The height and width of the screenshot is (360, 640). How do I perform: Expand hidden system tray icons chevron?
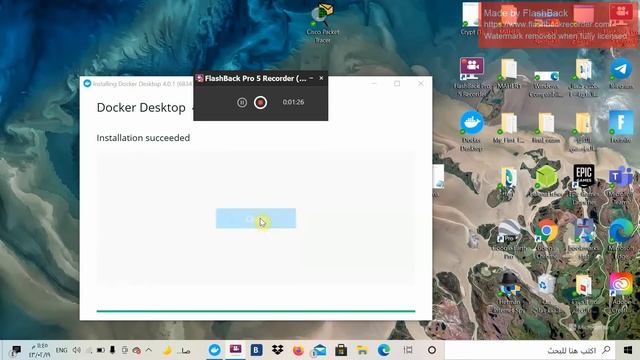(149, 350)
